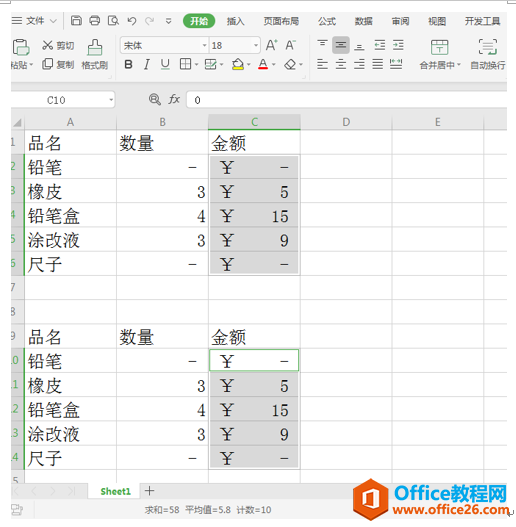Expand font color dropdown arrow

click(274, 64)
